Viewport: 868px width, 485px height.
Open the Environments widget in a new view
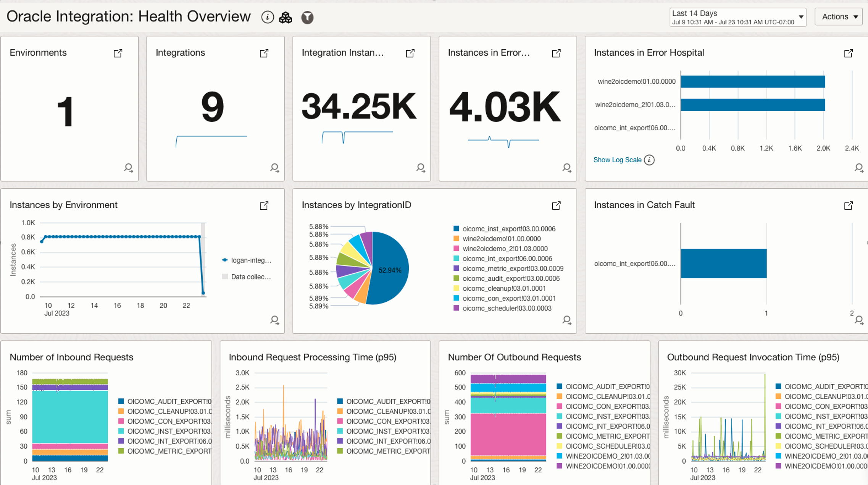point(118,53)
